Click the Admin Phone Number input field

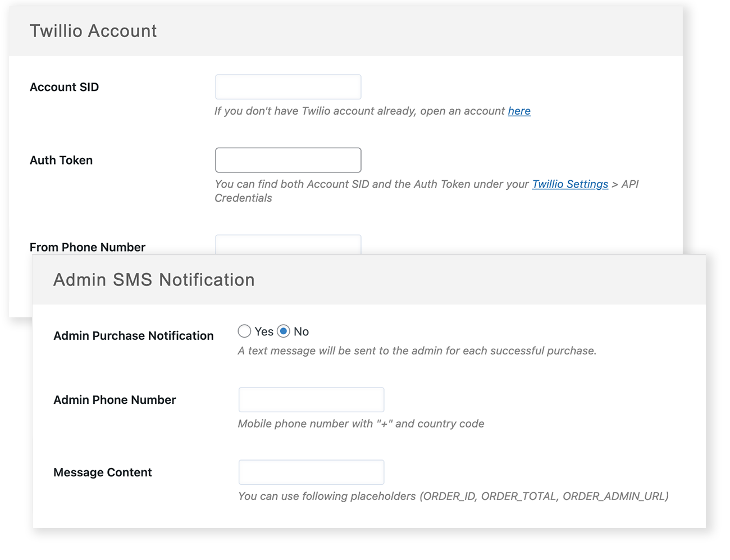311,399
